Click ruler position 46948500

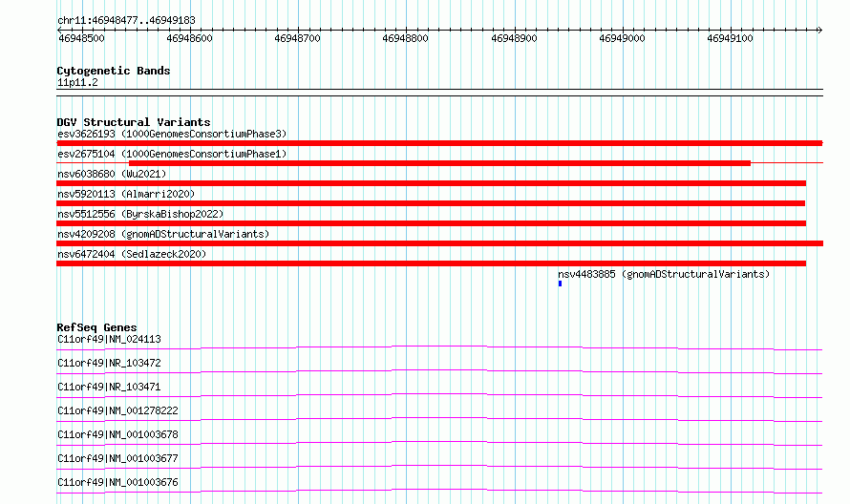[x=81, y=38]
